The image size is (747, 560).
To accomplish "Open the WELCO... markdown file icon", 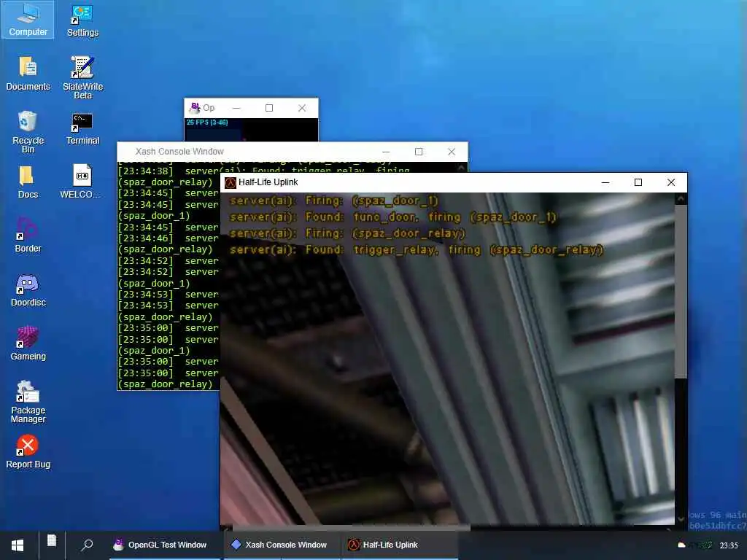I will point(81,181).
